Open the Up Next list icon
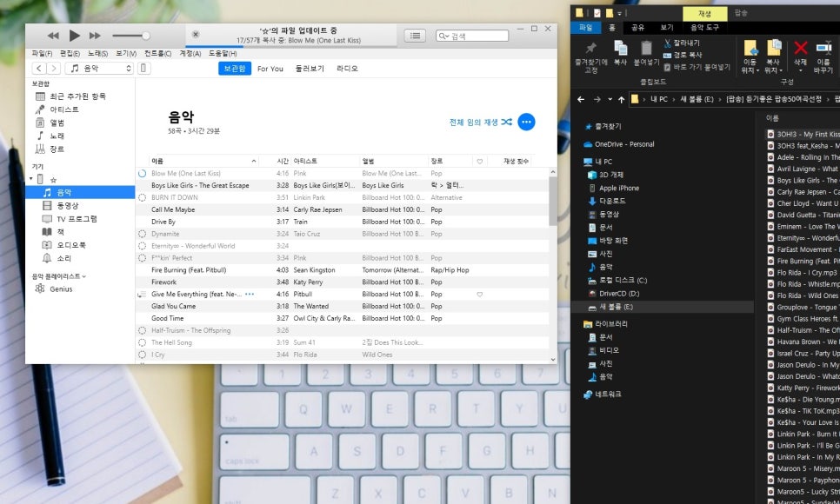840x504 pixels. pyautogui.click(x=415, y=36)
